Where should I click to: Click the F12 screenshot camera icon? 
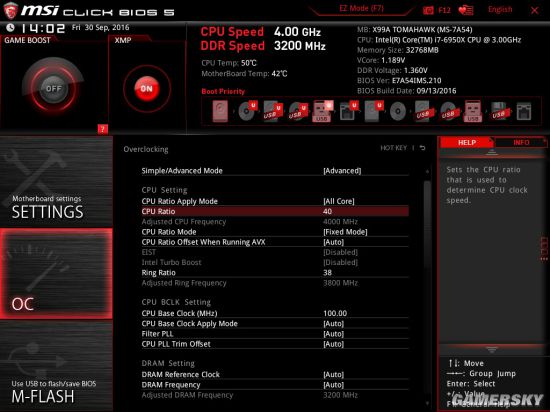click(x=428, y=11)
